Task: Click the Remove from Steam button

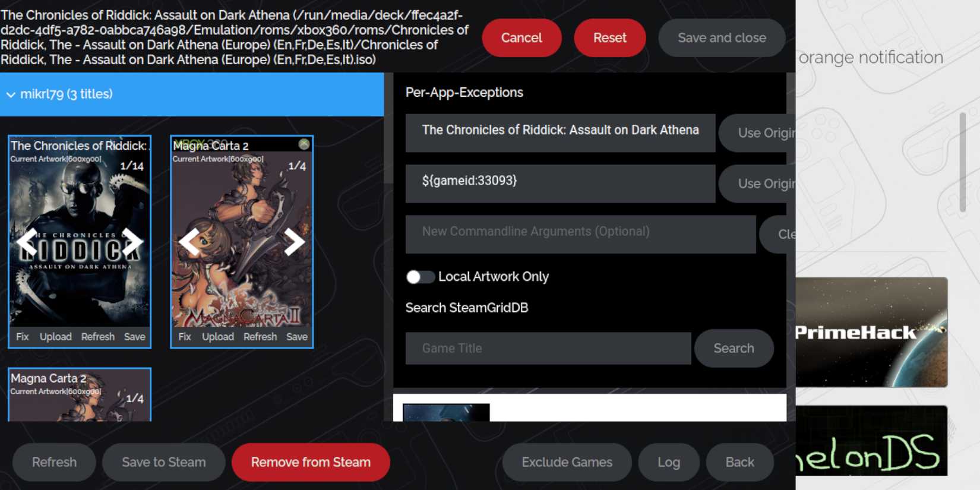Action: [x=311, y=462]
